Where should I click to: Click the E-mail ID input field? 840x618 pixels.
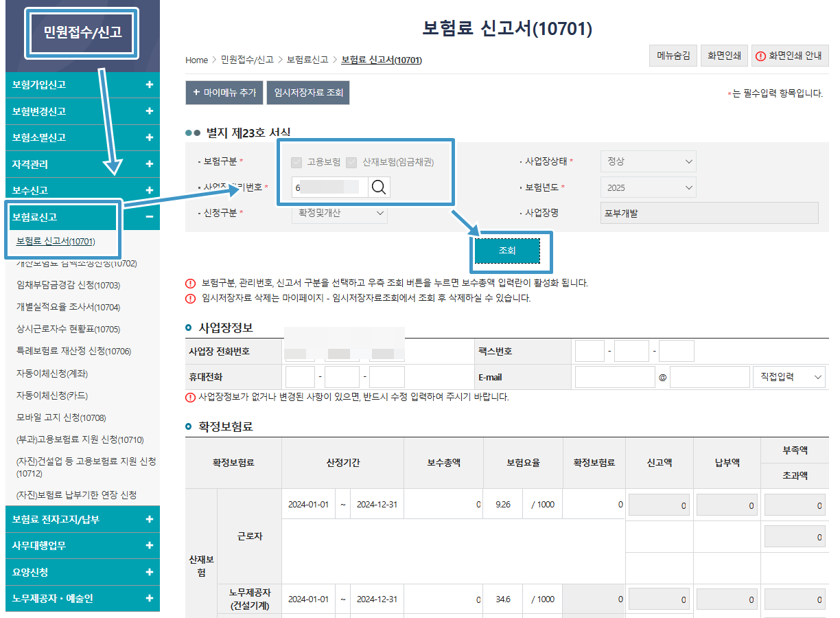coord(615,377)
